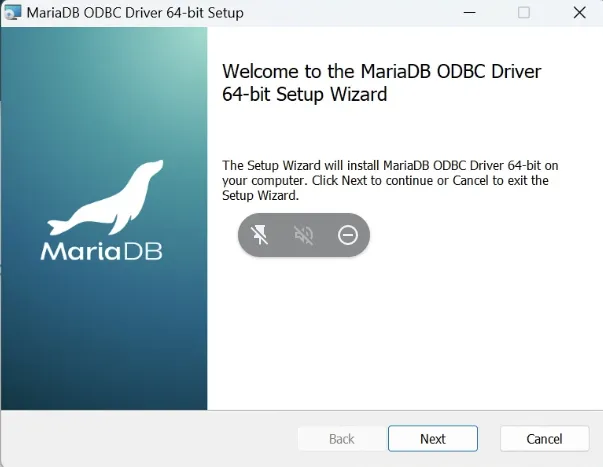Click the 'Welcome to the MariaDB ODBC Driver' heading

tap(381, 82)
